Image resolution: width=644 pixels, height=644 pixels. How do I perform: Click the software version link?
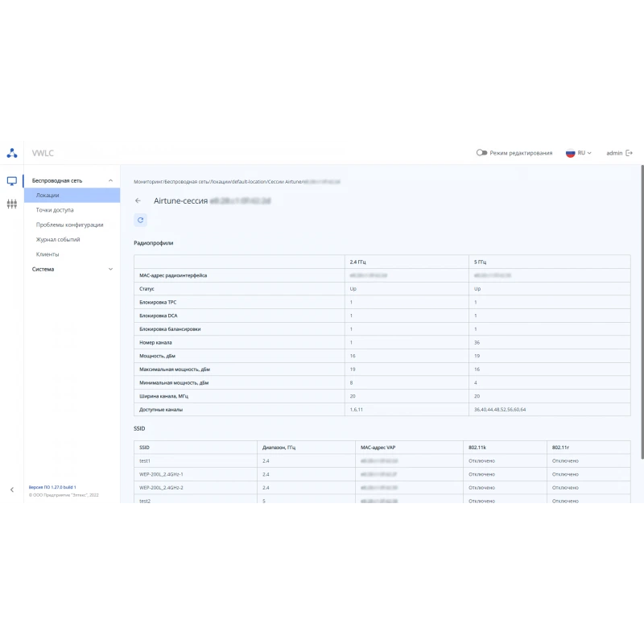[52, 487]
